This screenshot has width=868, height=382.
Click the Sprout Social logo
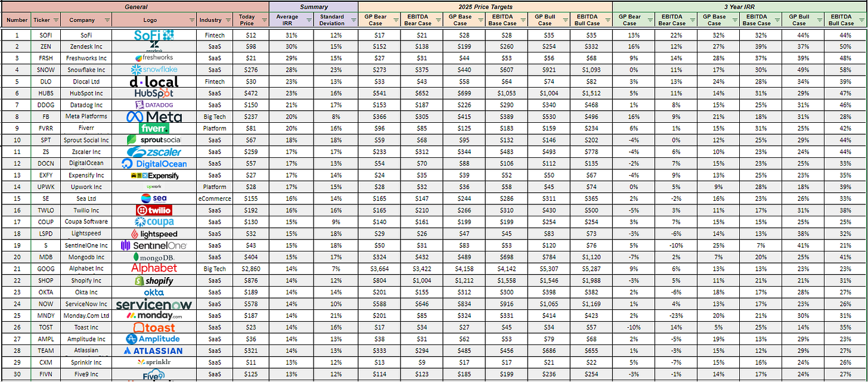coord(154,139)
